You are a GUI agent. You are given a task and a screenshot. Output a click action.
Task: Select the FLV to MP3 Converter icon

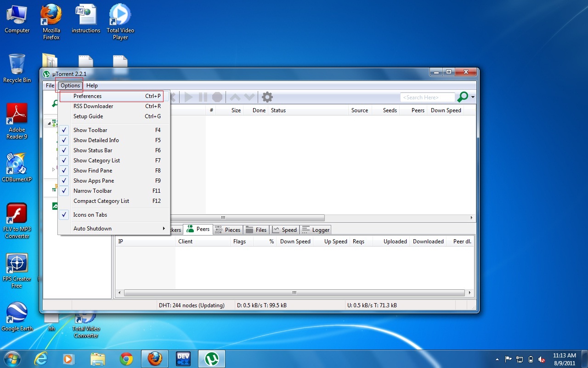[17, 221]
